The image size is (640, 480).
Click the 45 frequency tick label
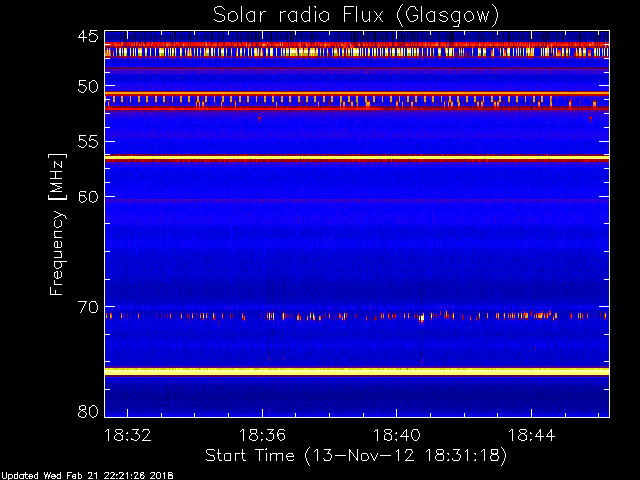(88, 36)
